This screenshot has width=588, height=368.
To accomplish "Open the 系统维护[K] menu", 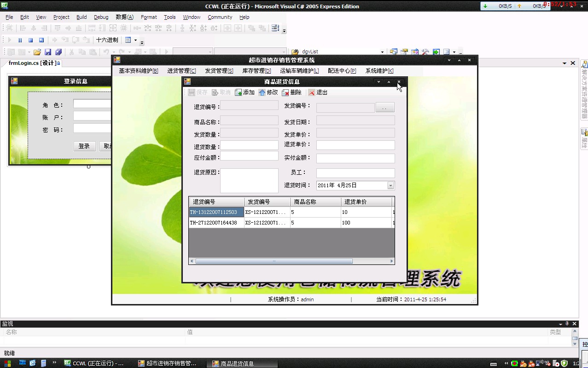I will click(379, 71).
